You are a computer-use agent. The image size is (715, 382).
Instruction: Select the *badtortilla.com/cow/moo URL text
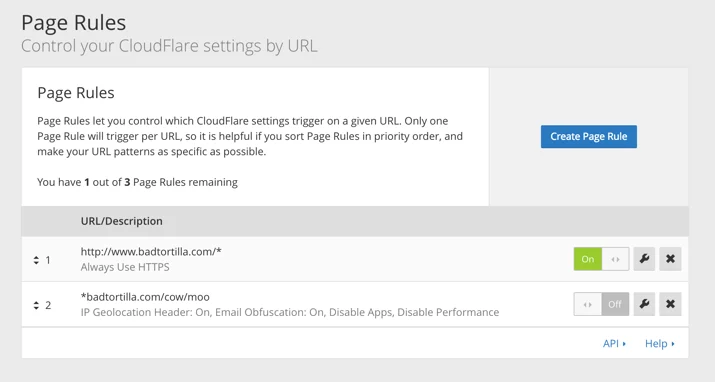click(145, 297)
